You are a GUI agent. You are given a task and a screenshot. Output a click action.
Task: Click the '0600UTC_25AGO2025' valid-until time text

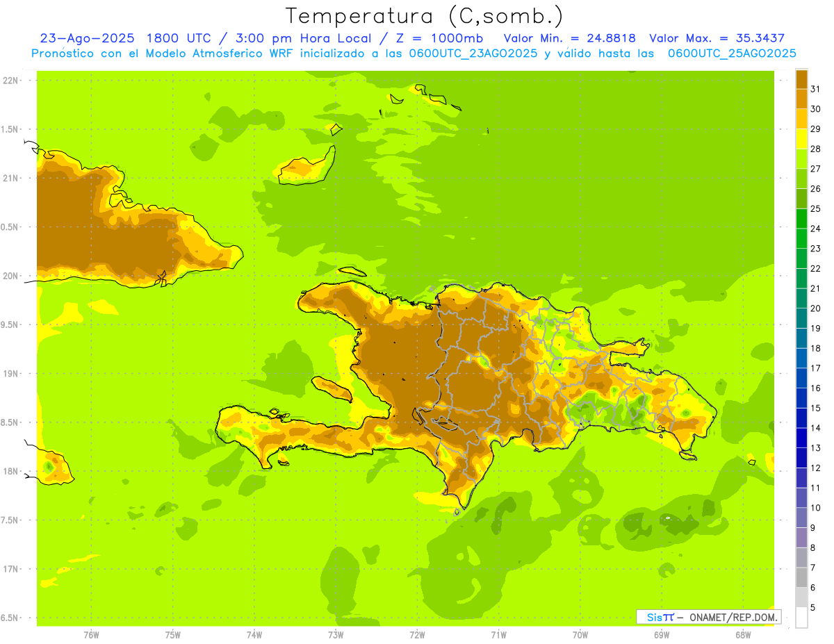coord(732,53)
